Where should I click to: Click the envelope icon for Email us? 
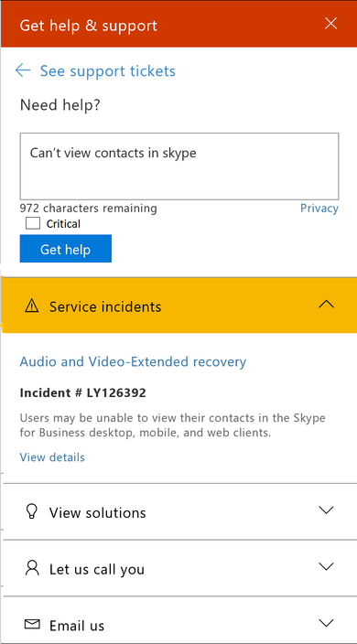(x=32, y=625)
